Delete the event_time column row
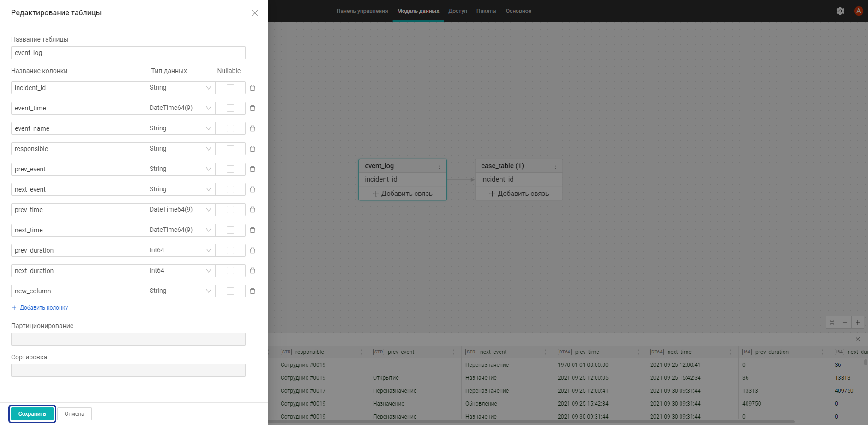 coord(253,108)
